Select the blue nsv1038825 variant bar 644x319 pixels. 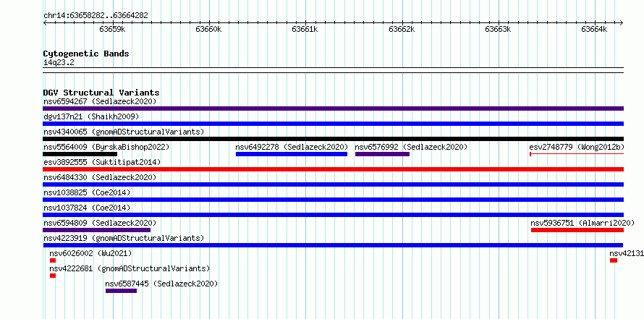(x=333, y=200)
